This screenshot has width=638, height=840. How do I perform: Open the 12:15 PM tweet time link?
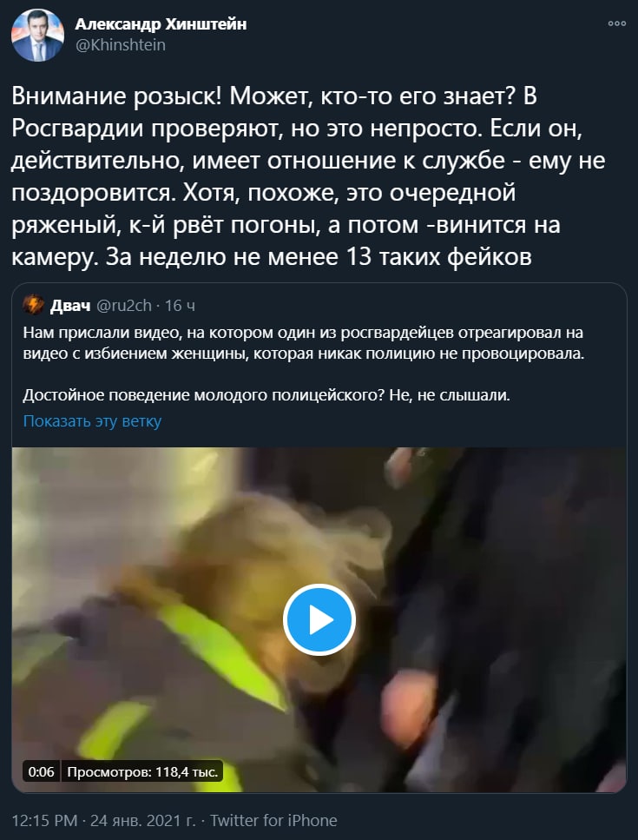tap(45, 820)
